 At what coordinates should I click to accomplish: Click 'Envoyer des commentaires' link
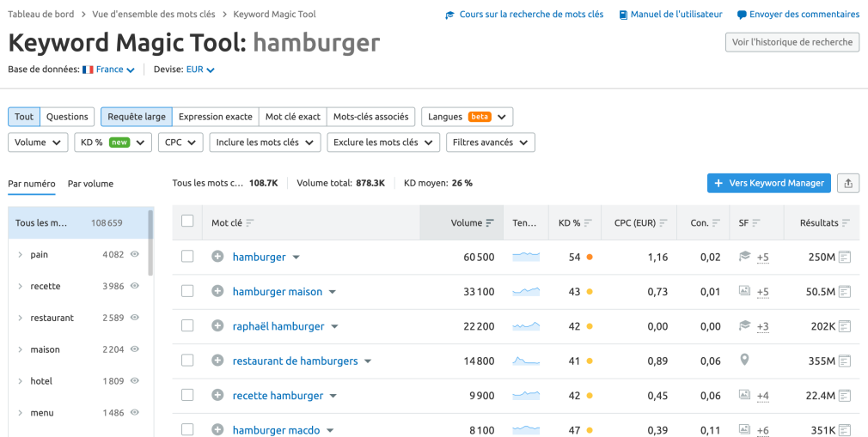(x=798, y=15)
